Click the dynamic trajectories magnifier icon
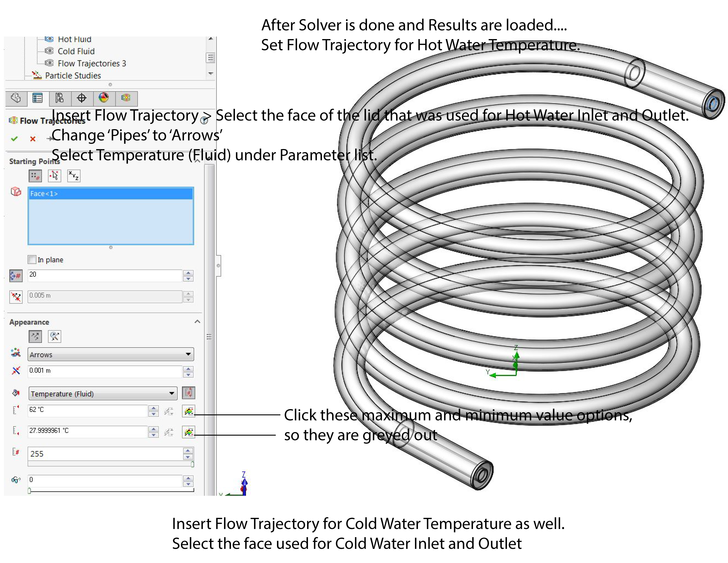This screenshot has width=728, height=563. tap(54, 336)
